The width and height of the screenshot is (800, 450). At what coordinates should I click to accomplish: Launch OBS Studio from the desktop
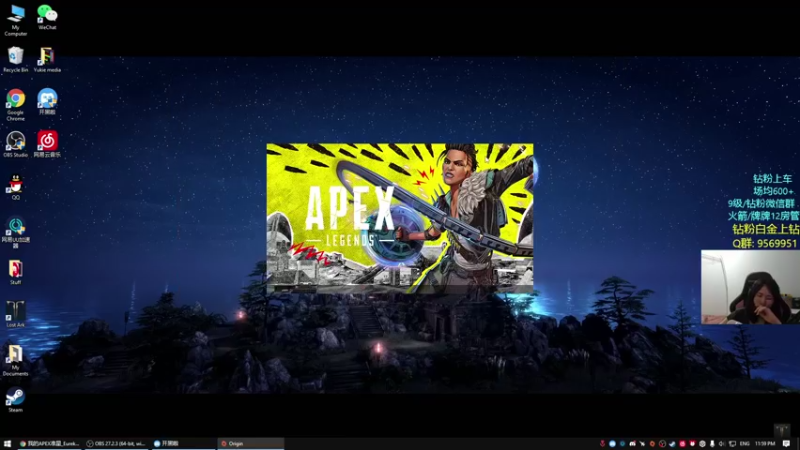[x=15, y=144]
